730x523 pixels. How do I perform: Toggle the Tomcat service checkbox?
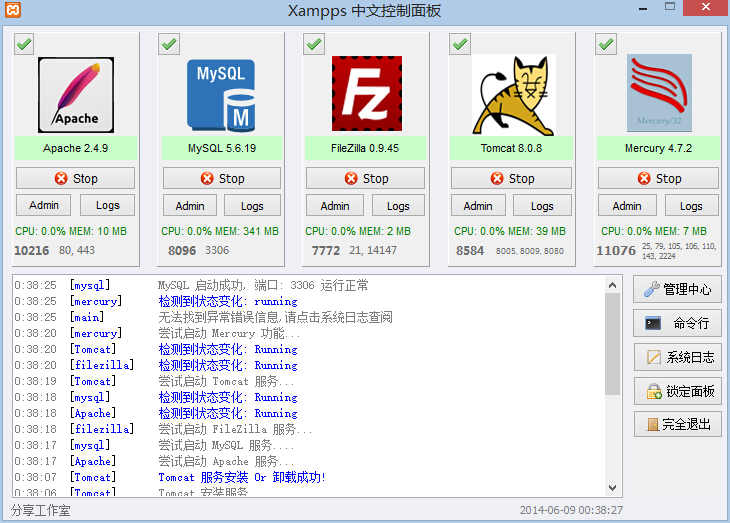click(460, 44)
